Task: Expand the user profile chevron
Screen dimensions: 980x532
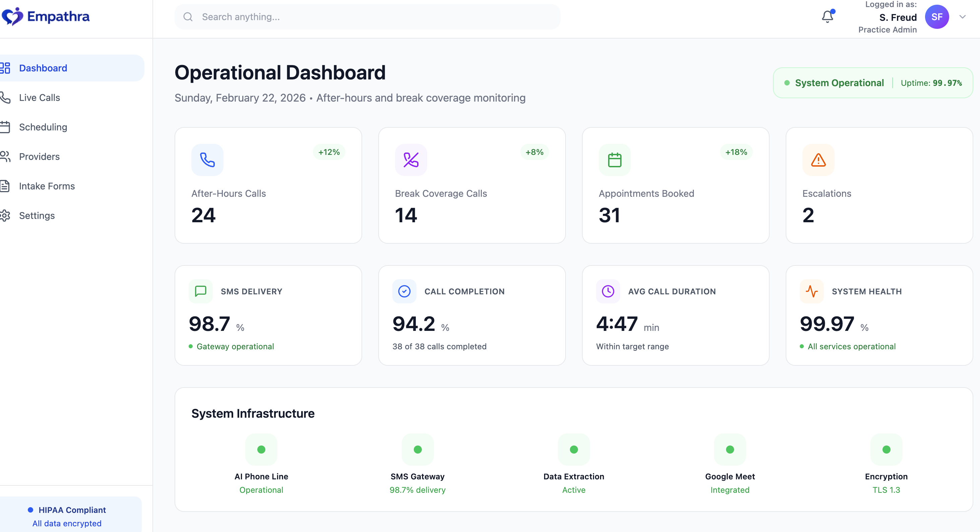Action: [963, 17]
